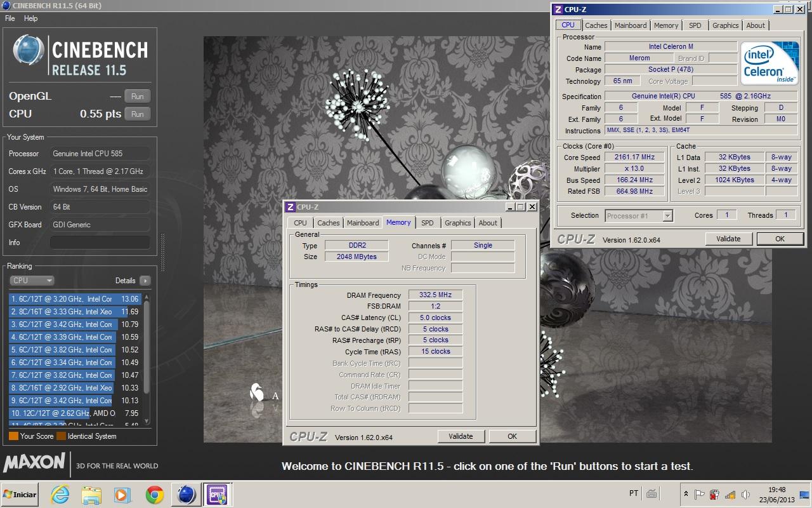Open Graphics tab in top-right CPU-Z window
The image size is (812, 508).
(726, 25)
